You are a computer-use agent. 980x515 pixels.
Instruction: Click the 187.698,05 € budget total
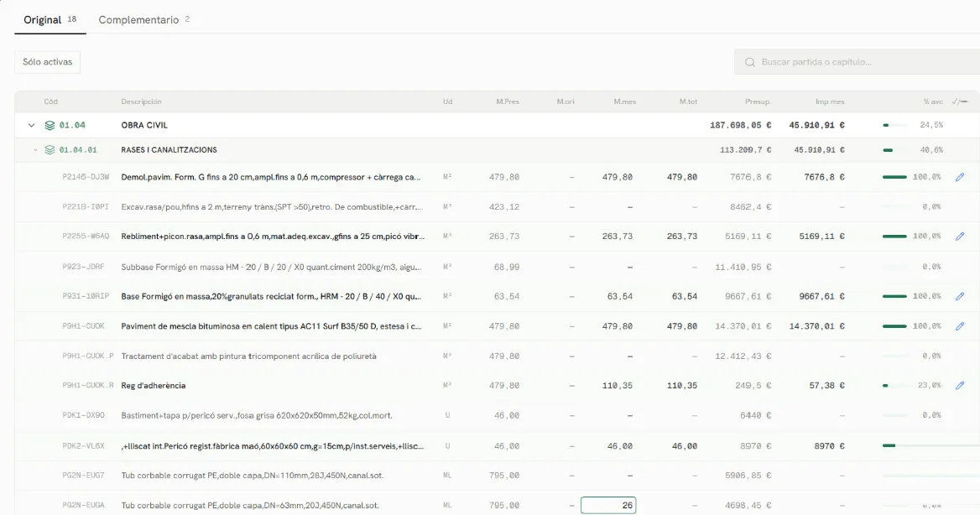[x=741, y=125]
